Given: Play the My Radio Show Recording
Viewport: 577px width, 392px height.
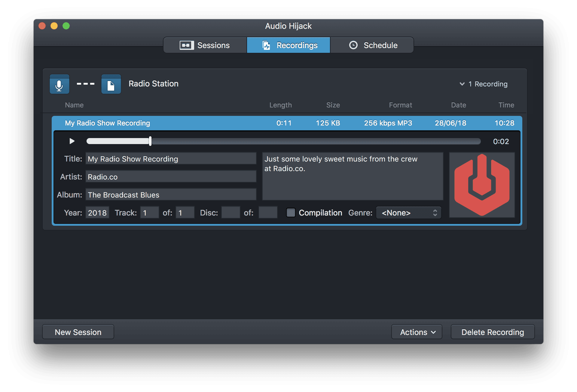Looking at the screenshot, I should tap(72, 141).
